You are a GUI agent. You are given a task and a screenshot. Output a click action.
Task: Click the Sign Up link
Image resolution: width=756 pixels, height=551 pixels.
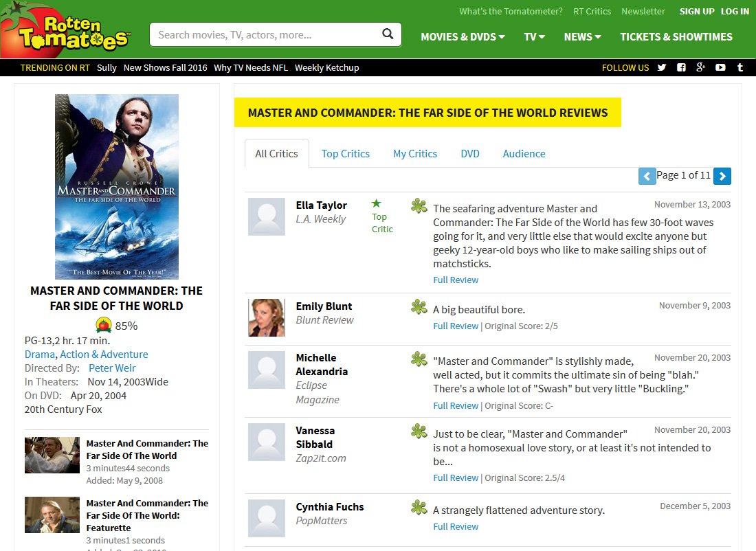(x=697, y=11)
